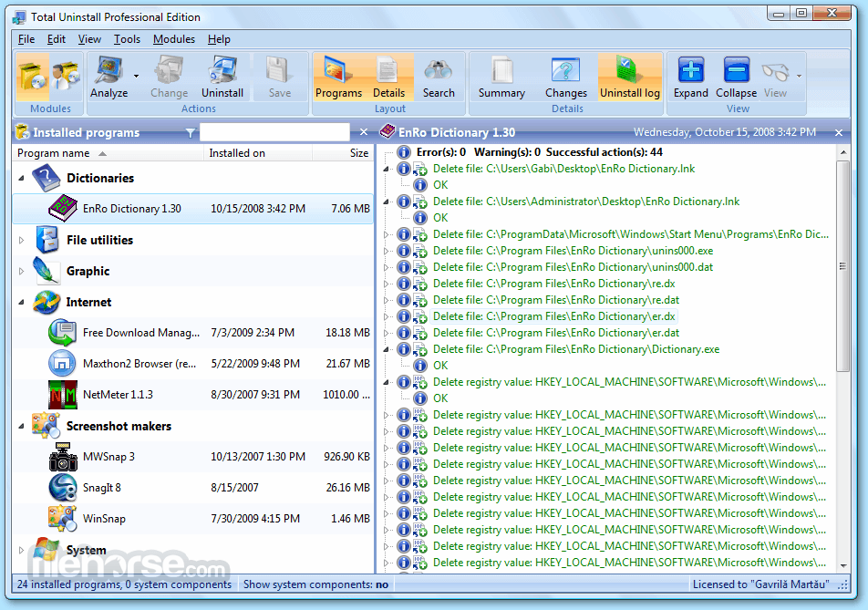The image size is (868, 610).
Task: Click the filter funnel icon
Action: 191,133
